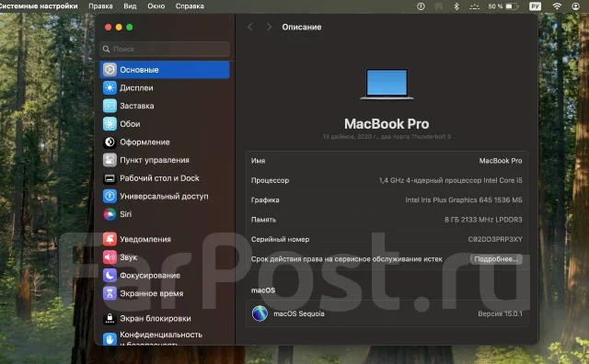Select the Звук label in sidebar
Viewport: 589px width, 364px height.
(129, 257)
